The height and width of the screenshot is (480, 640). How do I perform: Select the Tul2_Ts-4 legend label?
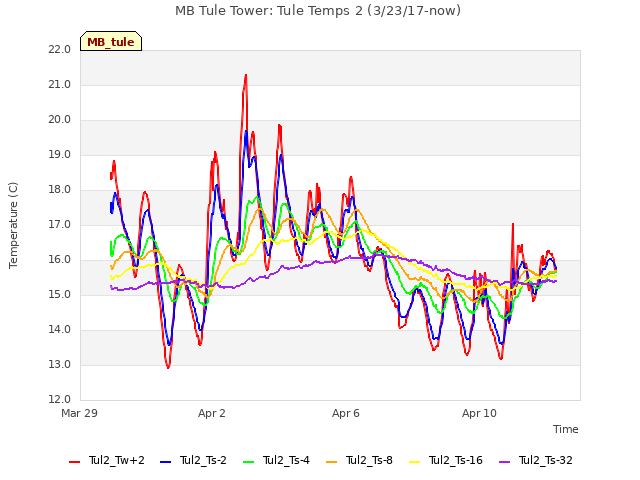(x=287, y=460)
